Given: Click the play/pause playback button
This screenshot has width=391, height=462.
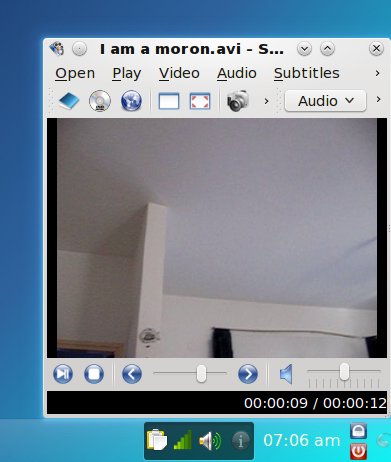Looking at the screenshot, I should (63, 374).
